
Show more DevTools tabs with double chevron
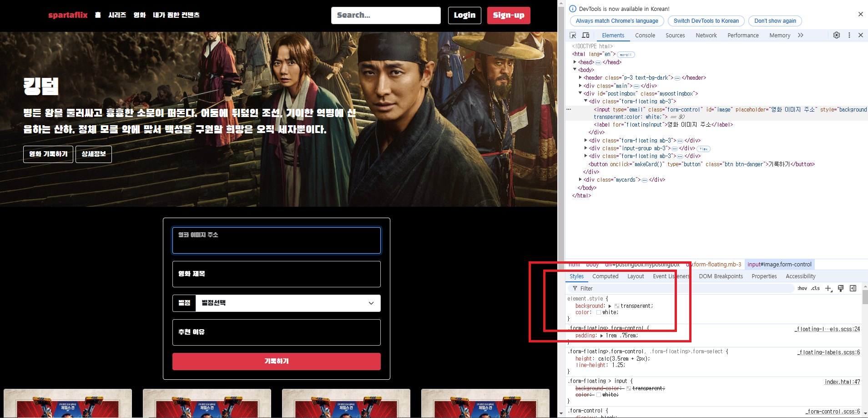point(801,35)
